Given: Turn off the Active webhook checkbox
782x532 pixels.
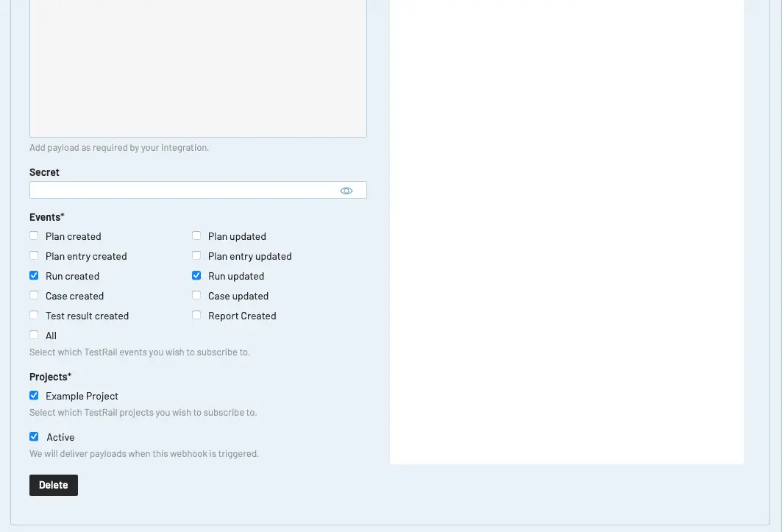Looking at the screenshot, I should pos(34,436).
